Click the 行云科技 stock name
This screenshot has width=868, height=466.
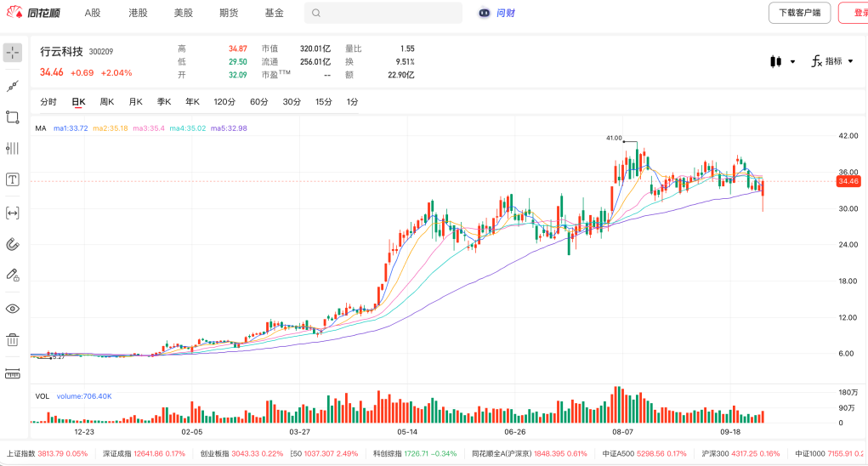coord(61,52)
